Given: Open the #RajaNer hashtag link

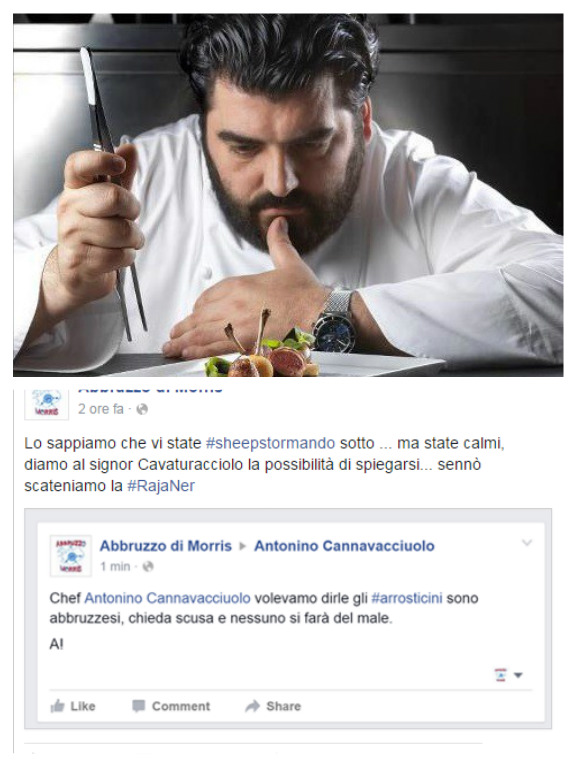Looking at the screenshot, I should 161,486.
